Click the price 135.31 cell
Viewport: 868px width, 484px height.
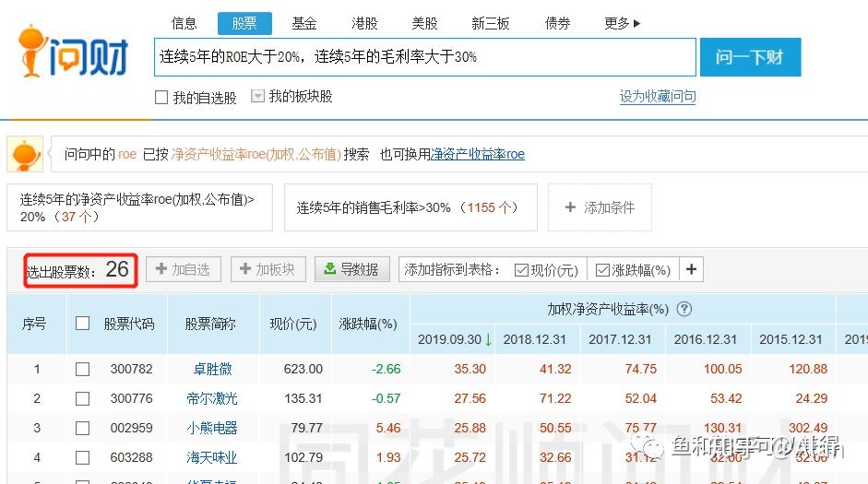303,398
